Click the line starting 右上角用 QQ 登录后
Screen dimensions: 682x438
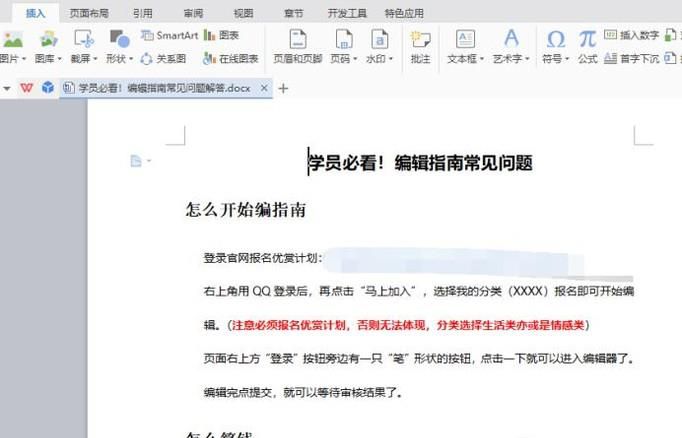pos(418,291)
